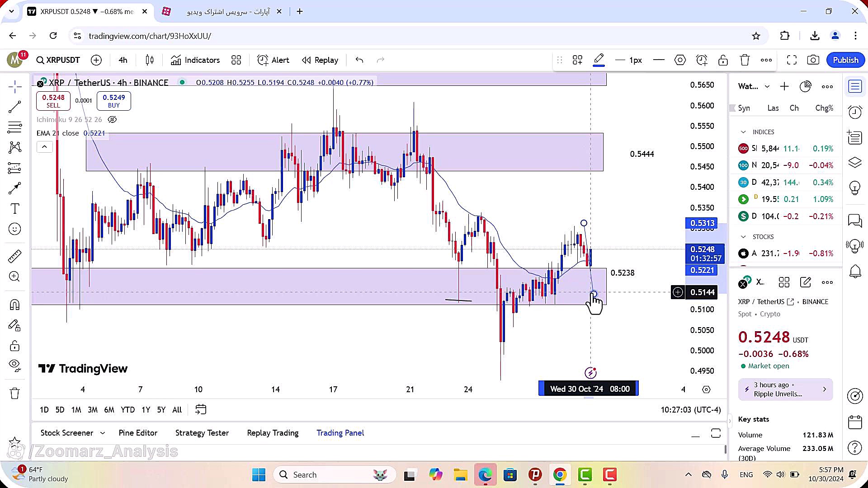Screen dimensions: 868x488
Task: Open indicator templates menu
Action: 236,60
